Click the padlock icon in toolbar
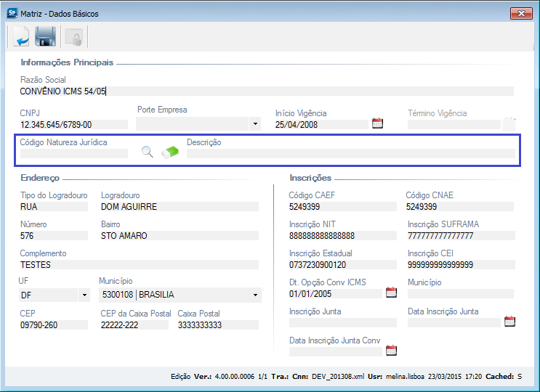The width and height of the screenshot is (540, 392). (x=72, y=36)
